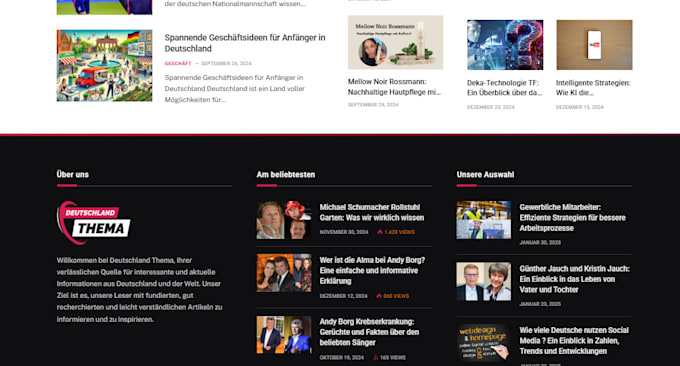Click the 'Über uns' footer heading
Viewport: 680px width, 366px height.
pos(72,174)
